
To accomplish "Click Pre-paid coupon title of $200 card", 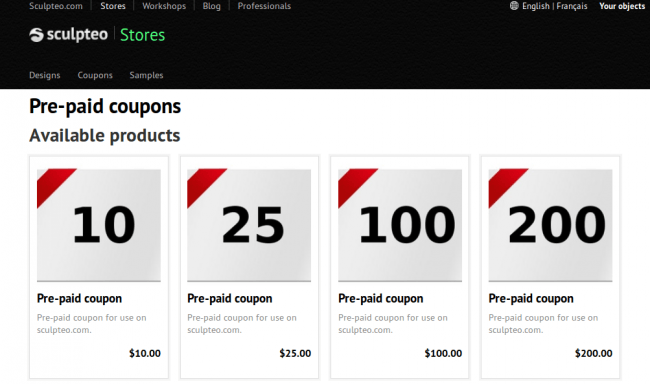I will pyautogui.click(x=531, y=299).
